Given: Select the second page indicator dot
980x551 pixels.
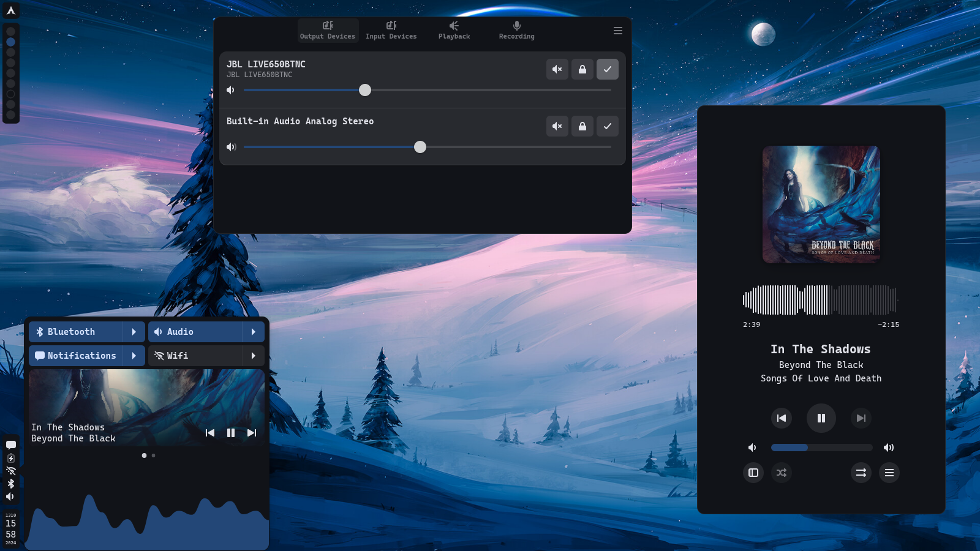Looking at the screenshot, I should coord(153,455).
